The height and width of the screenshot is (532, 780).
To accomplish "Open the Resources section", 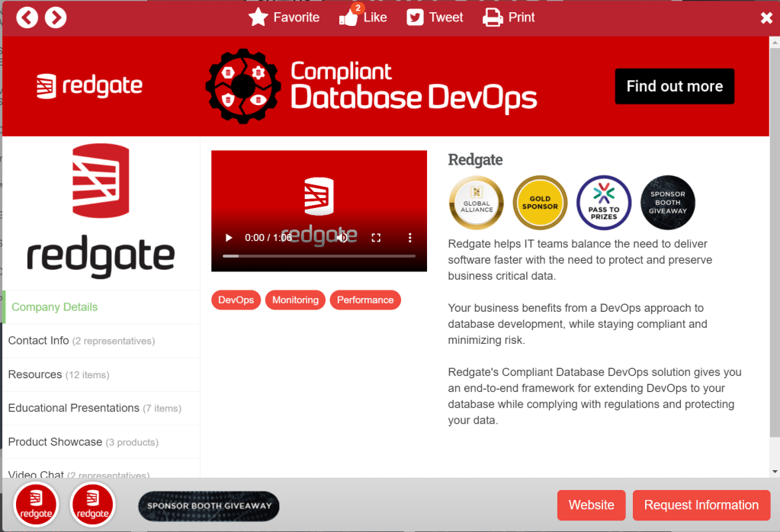I will (x=58, y=374).
